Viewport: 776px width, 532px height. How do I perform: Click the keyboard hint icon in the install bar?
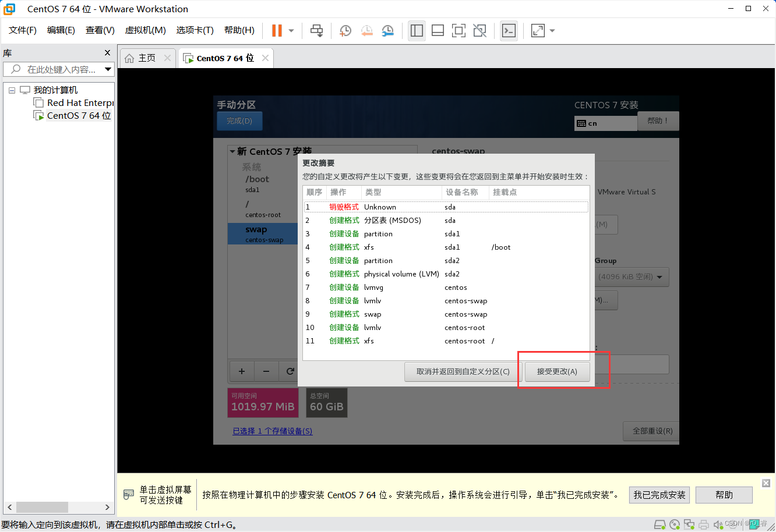point(129,495)
